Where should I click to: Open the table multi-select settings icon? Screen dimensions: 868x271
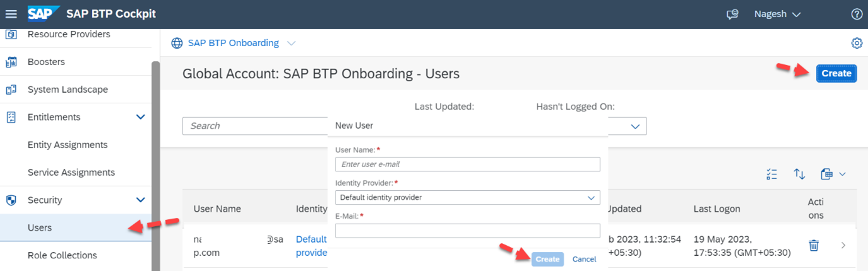coord(772,174)
